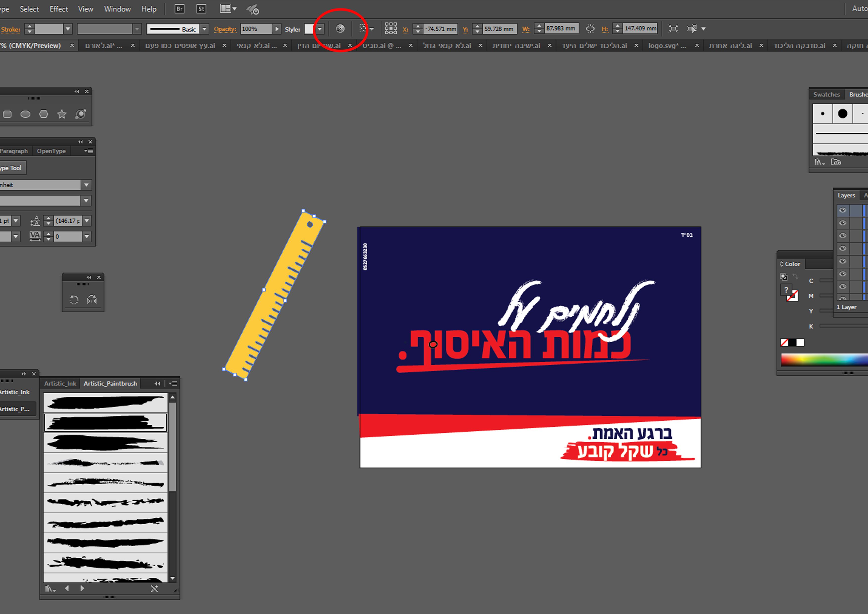Open the graphic Style dropdown
The width and height of the screenshot is (868, 614).
click(320, 29)
